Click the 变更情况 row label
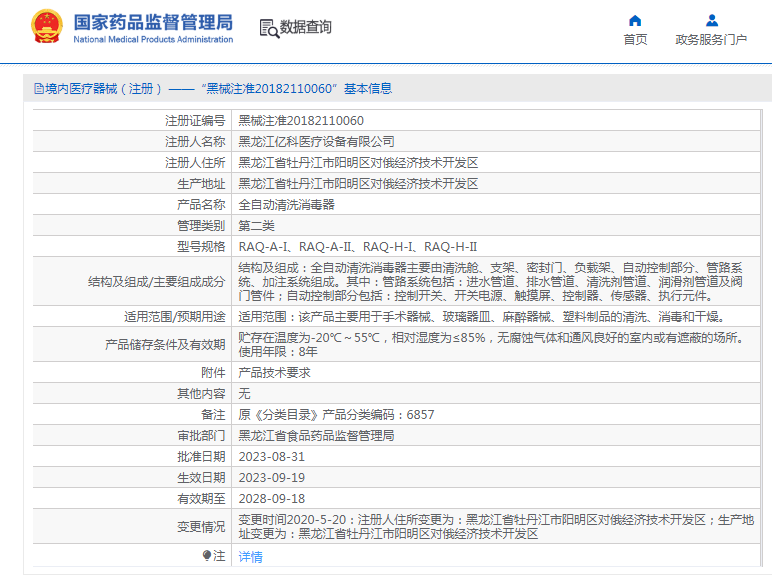This screenshot has height=582, width=772. point(201,527)
